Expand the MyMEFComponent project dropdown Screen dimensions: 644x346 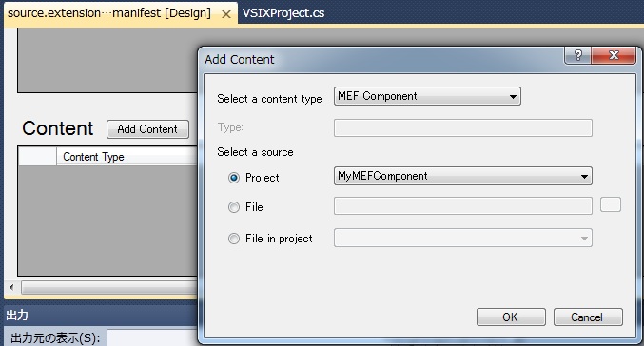tap(463, 176)
